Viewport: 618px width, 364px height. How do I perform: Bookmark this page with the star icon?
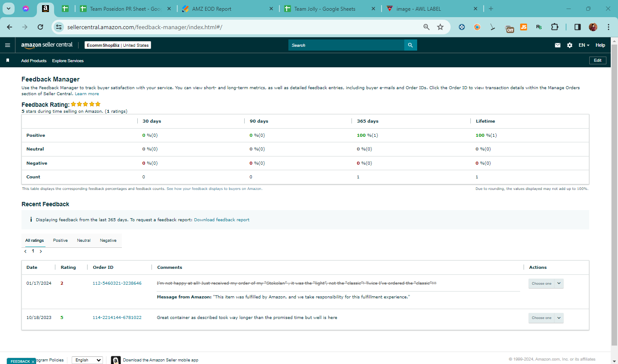440,27
